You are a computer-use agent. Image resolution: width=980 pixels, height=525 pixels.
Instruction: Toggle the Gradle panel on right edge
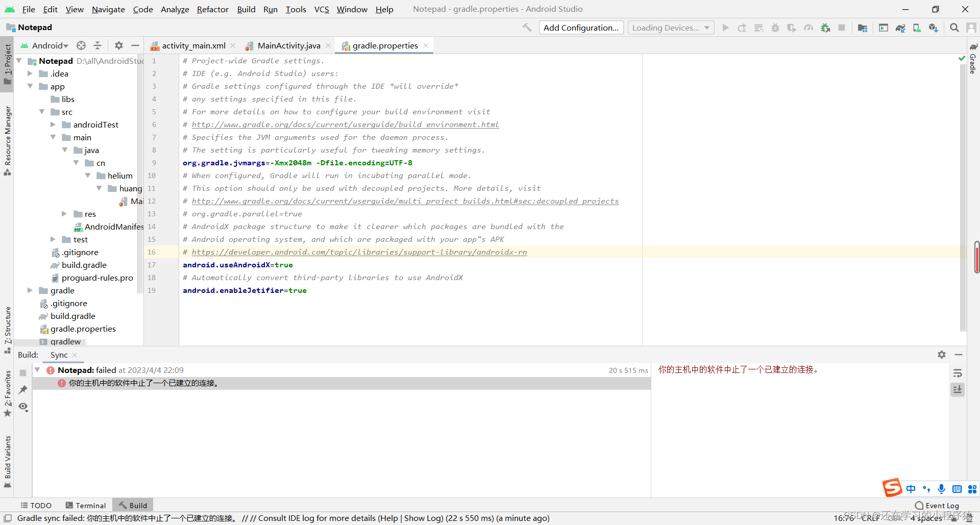coord(973,59)
